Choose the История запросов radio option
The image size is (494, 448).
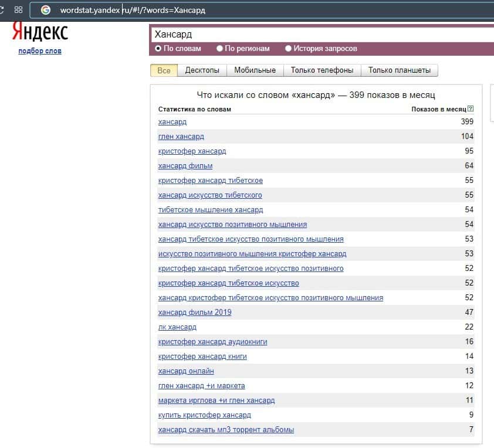pos(289,49)
